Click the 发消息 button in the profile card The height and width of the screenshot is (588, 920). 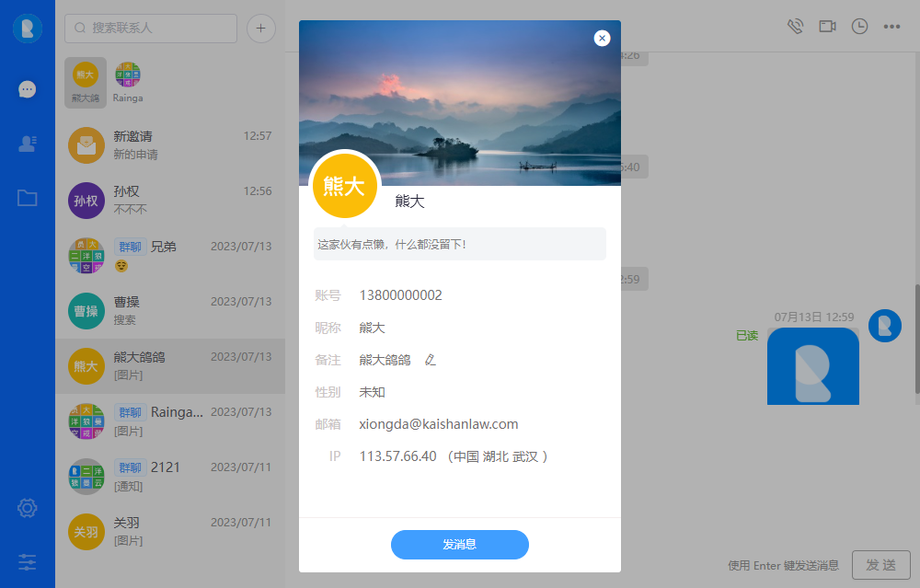pyautogui.click(x=460, y=545)
